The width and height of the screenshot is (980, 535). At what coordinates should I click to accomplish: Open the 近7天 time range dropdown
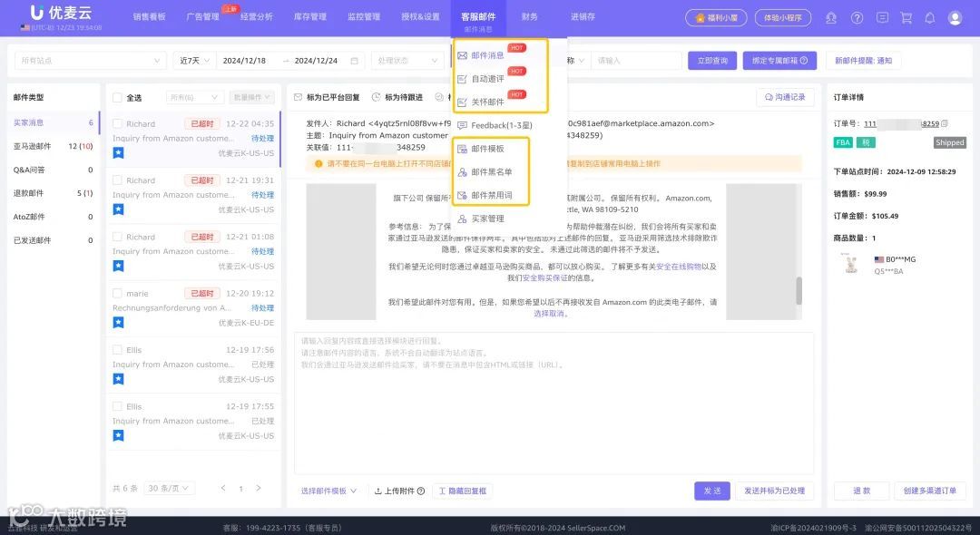[194, 61]
